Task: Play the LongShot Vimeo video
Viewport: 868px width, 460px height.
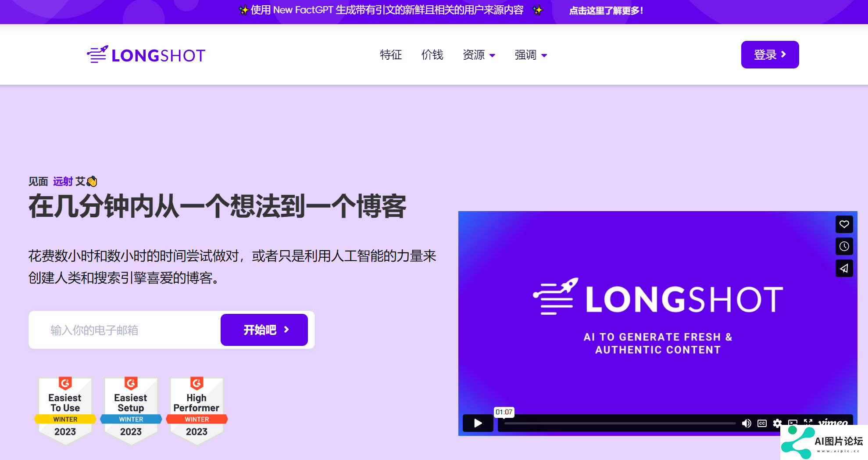Action: 478,423
